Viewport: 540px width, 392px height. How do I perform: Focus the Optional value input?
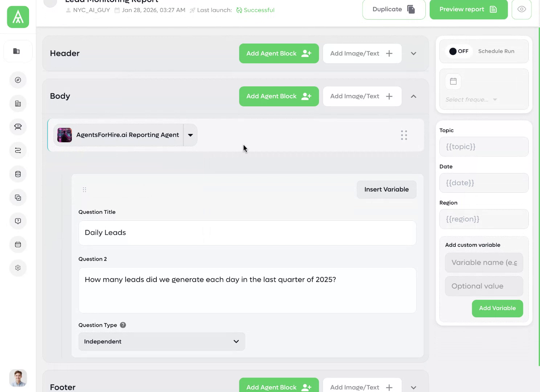click(x=484, y=286)
